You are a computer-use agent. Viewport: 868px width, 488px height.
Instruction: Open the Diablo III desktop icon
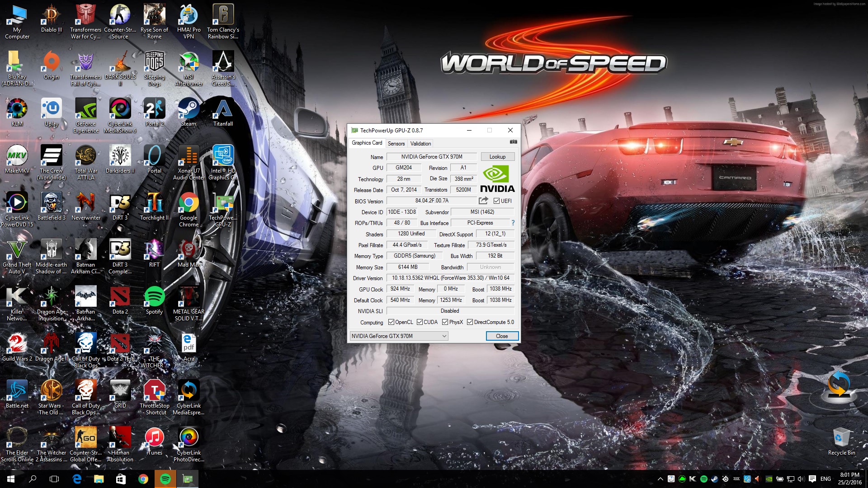click(x=52, y=19)
